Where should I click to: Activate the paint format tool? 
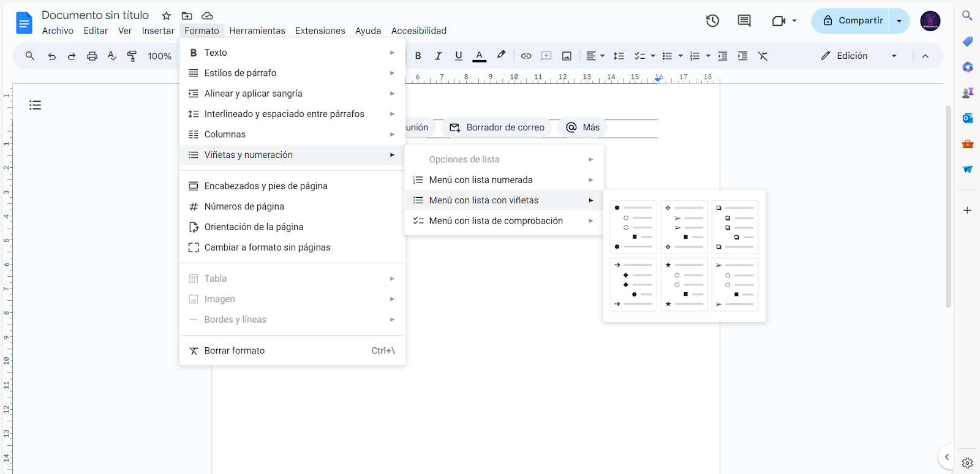click(132, 56)
